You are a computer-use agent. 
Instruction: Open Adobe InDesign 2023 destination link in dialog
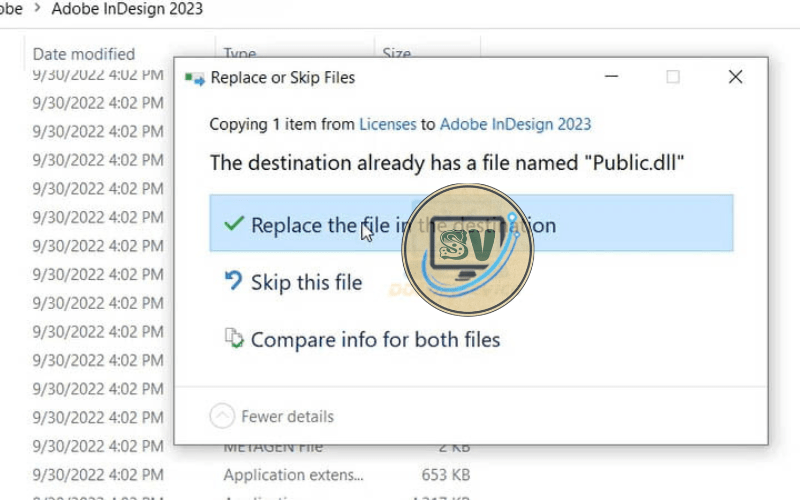coord(515,124)
